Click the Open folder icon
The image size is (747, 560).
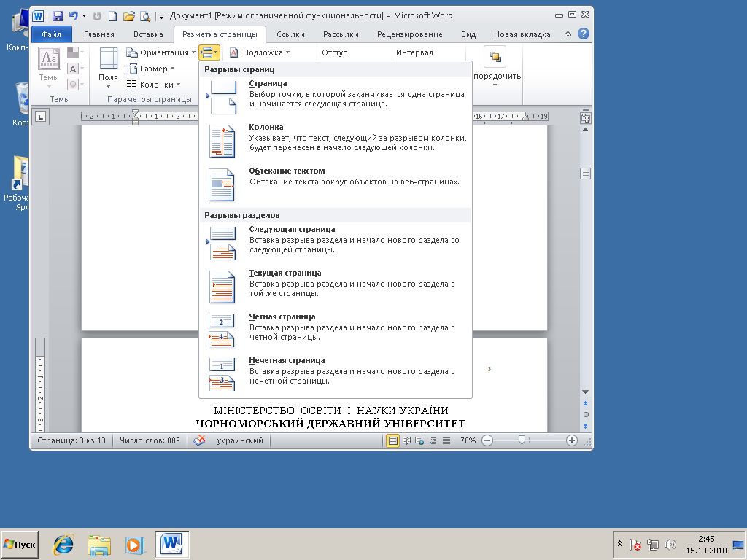[x=128, y=16]
